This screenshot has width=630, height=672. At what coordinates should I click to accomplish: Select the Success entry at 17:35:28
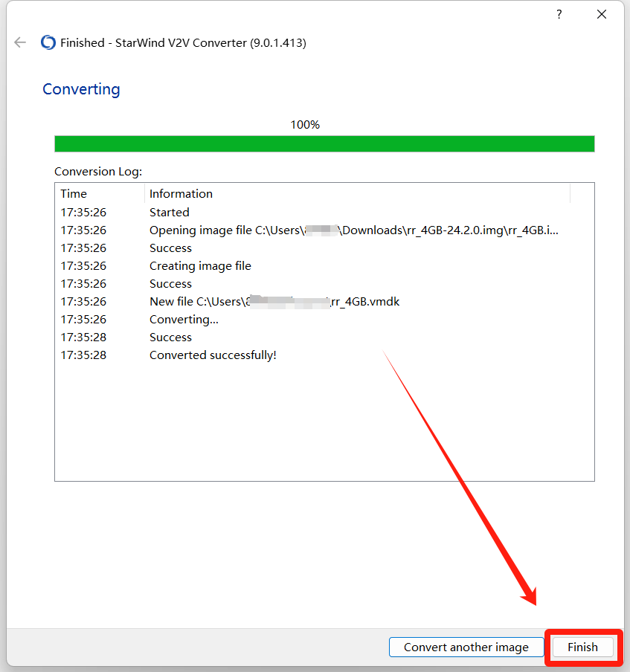[x=170, y=337]
